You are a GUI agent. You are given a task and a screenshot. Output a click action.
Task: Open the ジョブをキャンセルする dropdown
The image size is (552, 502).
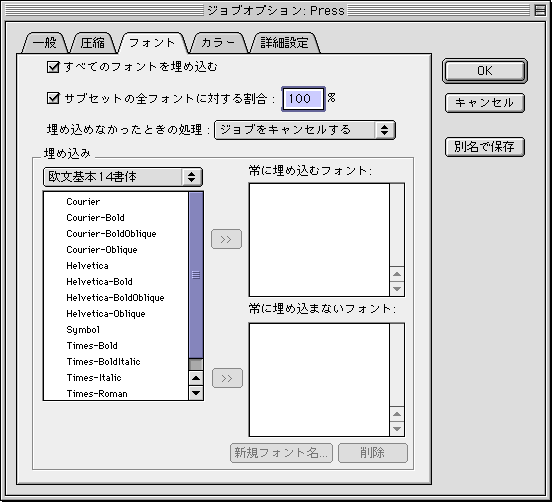point(305,130)
